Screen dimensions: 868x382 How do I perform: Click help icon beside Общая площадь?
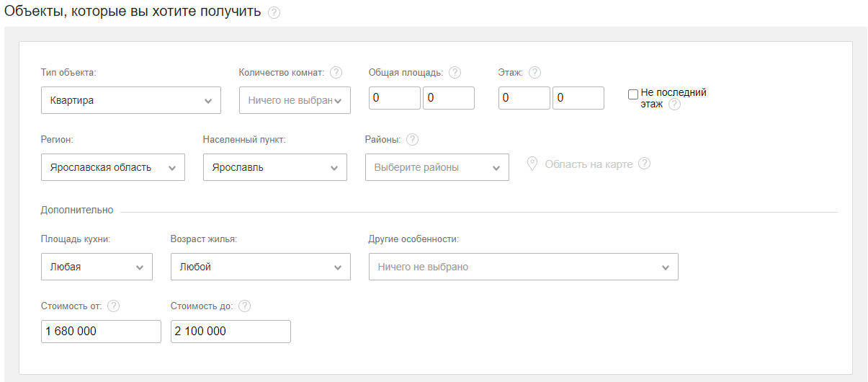(x=455, y=72)
